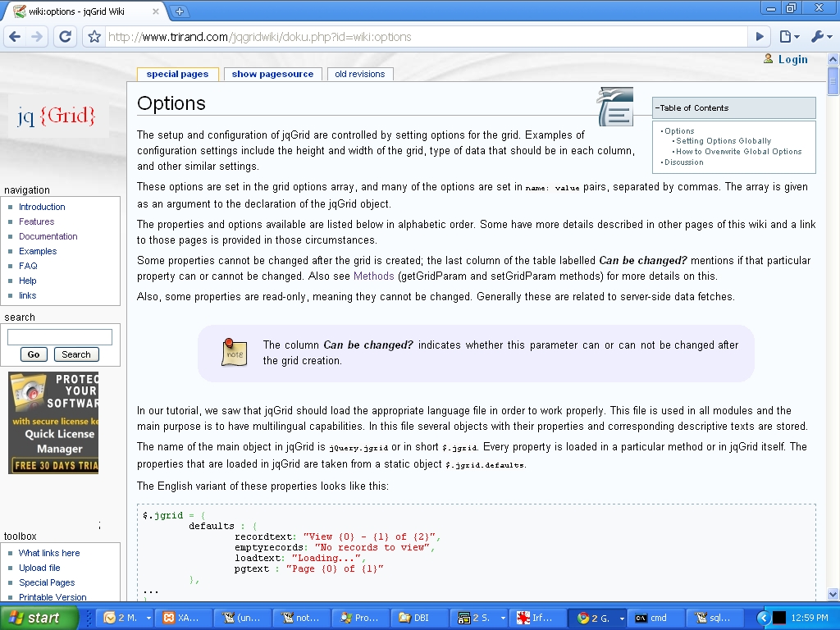This screenshot has width=840, height=630.
Task: Open the Introduction navigation link
Action: click(x=42, y=207)
